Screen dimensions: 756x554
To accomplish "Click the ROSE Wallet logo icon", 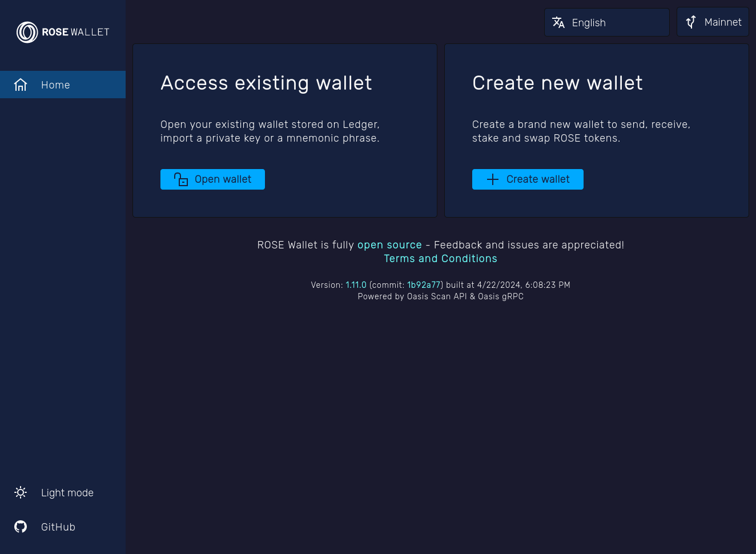I will click(x=27, y=33).
